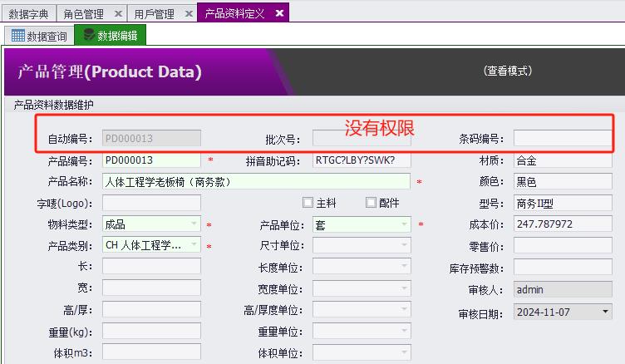Toggle the 配件 checkbox

click(x=371, y=203)
